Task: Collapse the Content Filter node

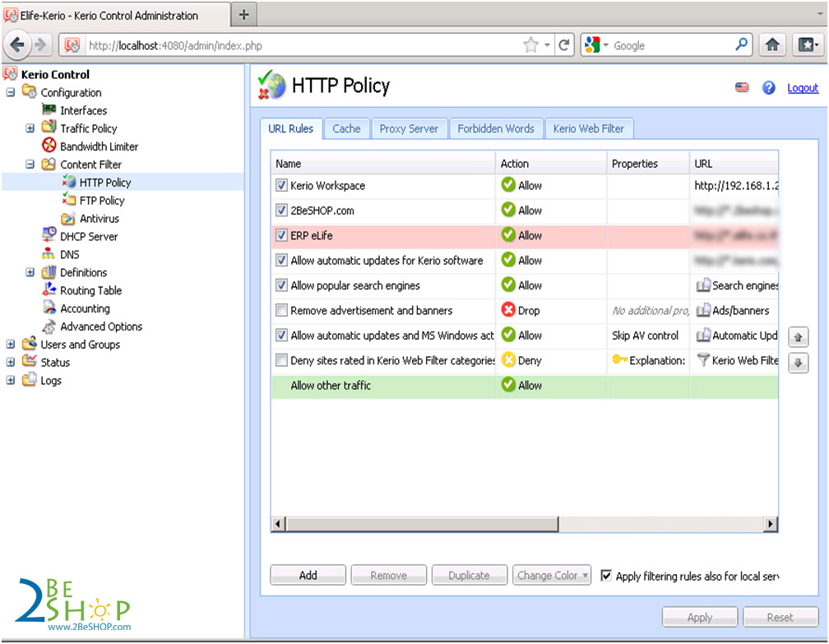Action: point(30,164)
